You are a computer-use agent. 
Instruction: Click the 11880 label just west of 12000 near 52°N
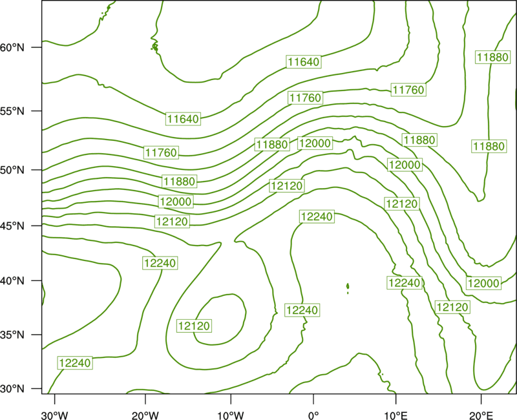(x=272, y=144)
